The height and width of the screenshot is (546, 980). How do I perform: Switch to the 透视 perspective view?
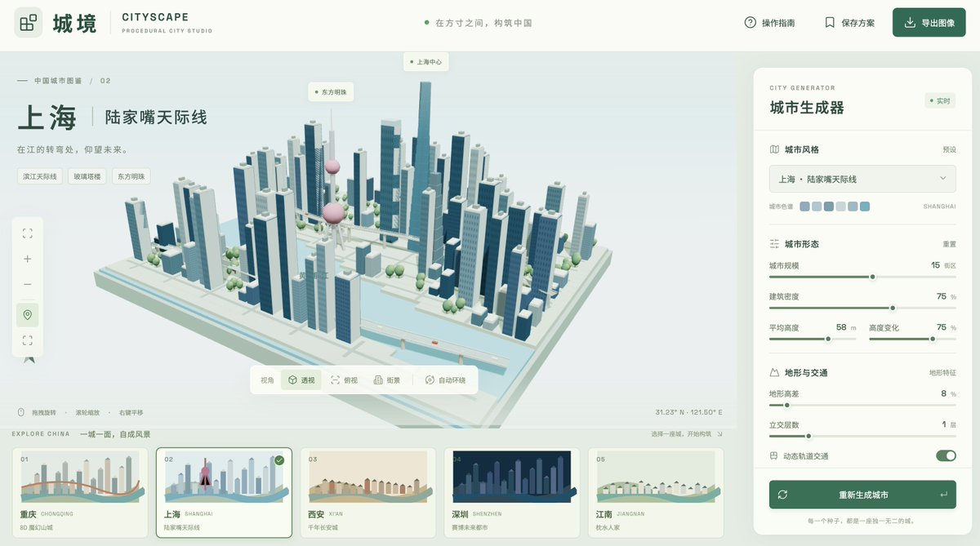click(x=301, y=380)
